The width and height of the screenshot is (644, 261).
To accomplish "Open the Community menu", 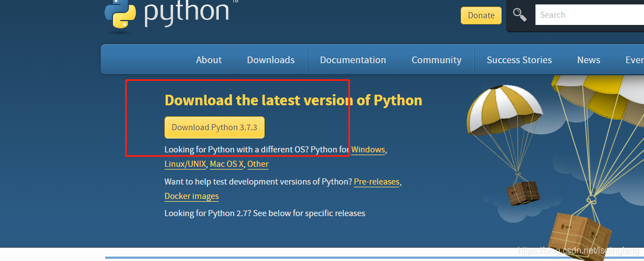I will 436,60.
